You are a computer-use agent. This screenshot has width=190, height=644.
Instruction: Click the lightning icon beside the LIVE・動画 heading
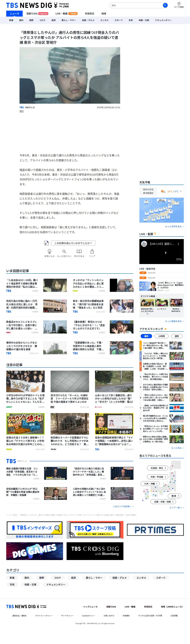pyautogui.click(x=155, y=234)
